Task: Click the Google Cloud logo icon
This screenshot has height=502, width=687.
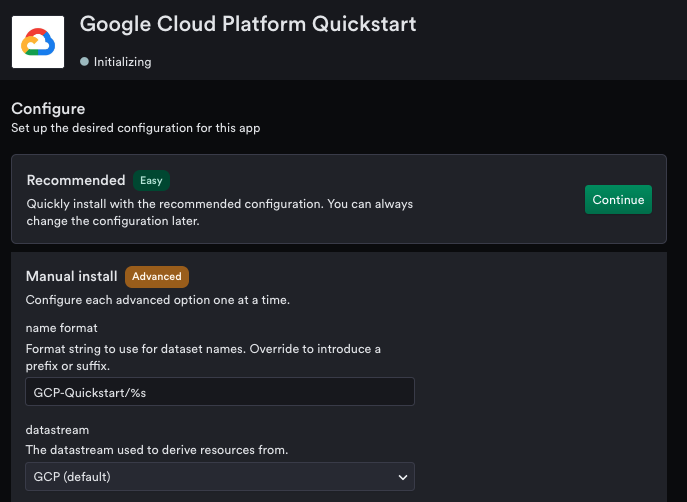Action: tap(38, 42)
